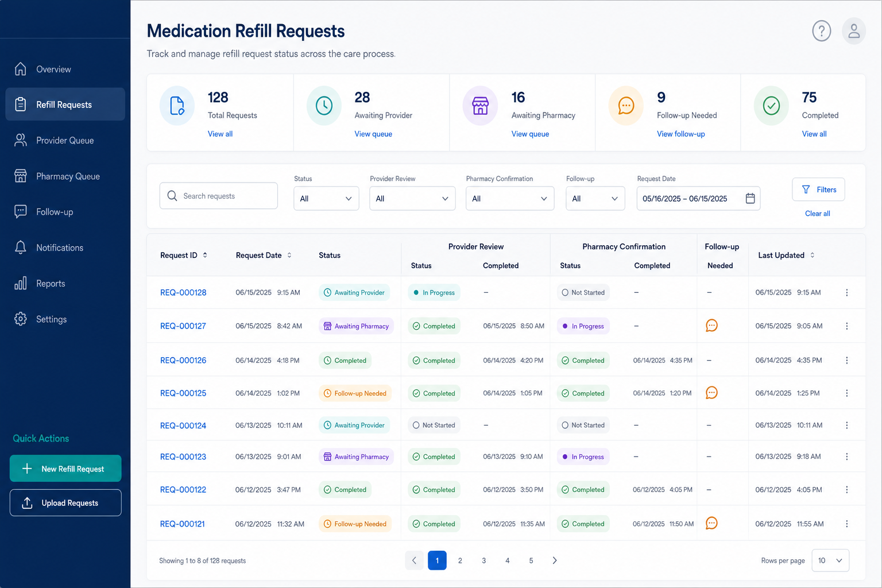Viewport: 882px width, 588px height.
Task: Change the Rows per page dropdown
Action: tap(830, 560)
